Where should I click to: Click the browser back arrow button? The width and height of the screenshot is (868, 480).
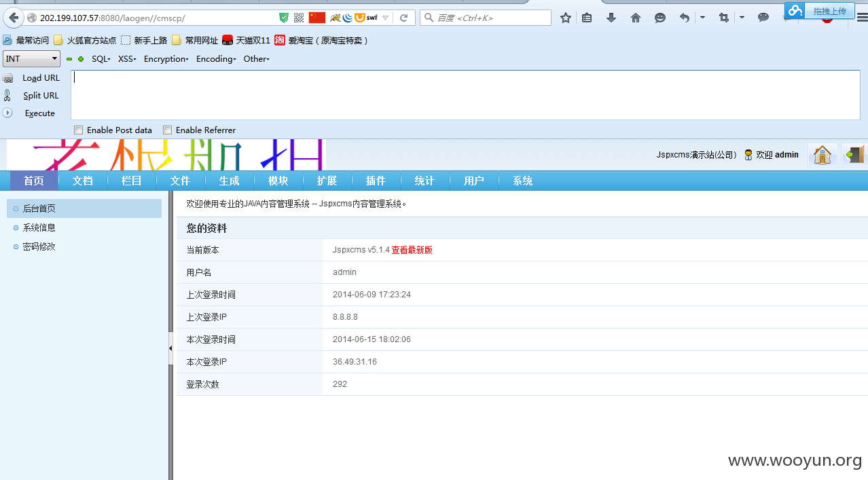point(12,18)
